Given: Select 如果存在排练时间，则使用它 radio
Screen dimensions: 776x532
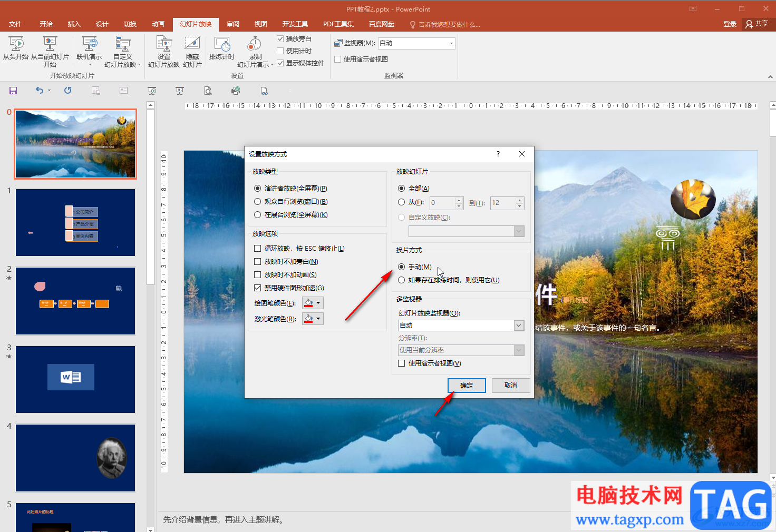Looking at the screenshot, I should pyautogui.click(x=402, y=280).
